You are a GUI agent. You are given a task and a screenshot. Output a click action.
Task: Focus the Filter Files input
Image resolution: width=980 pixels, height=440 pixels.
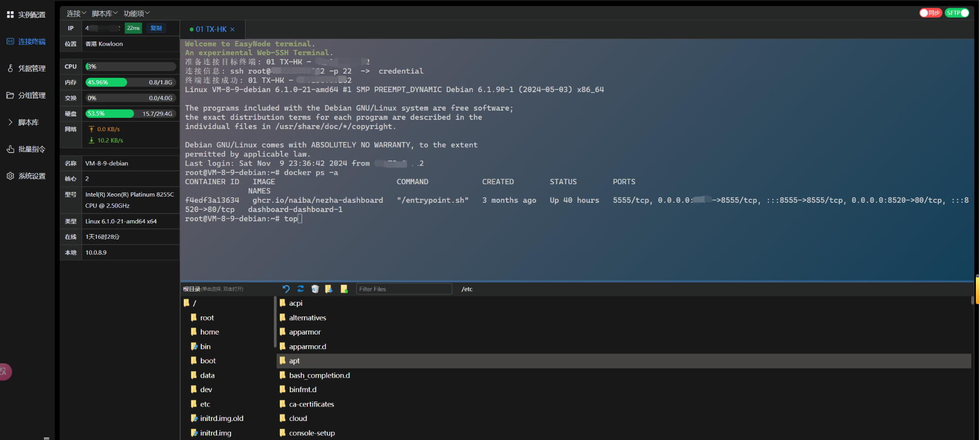pos(404,289)
